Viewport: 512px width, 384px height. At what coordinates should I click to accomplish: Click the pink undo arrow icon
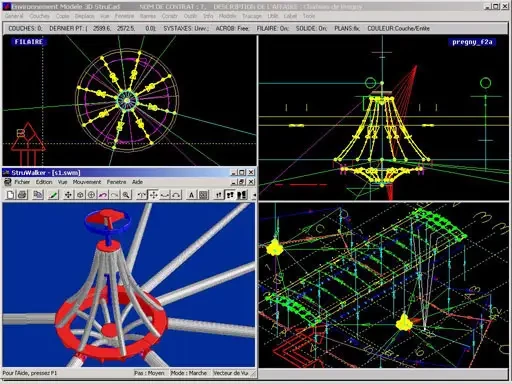[x=103, y=195]
